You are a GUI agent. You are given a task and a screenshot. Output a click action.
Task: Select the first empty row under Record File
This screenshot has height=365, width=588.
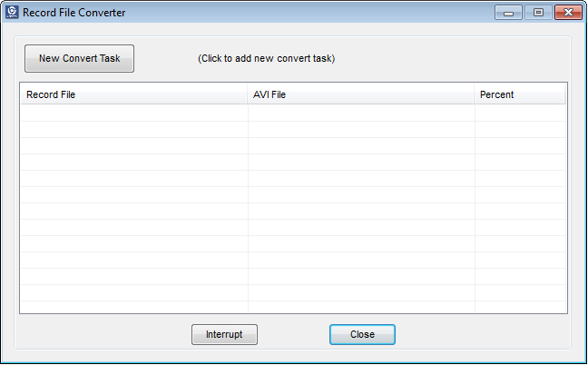coord(134,113)
